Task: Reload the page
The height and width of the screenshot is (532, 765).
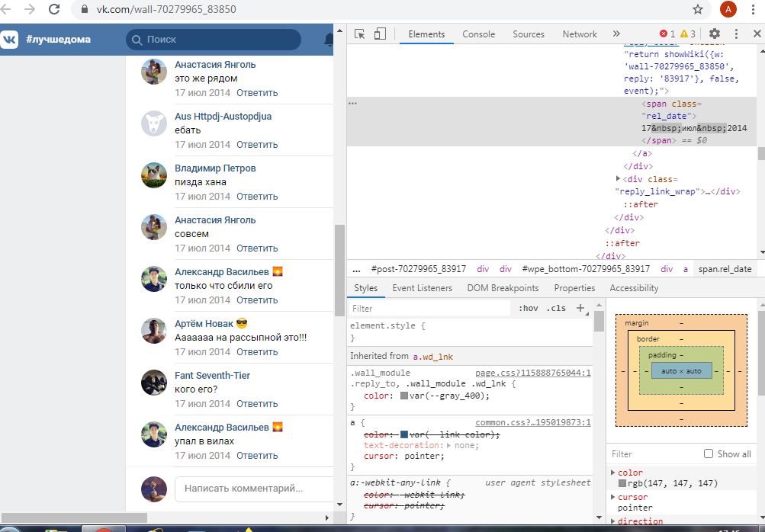Action: tap(54, 9)
